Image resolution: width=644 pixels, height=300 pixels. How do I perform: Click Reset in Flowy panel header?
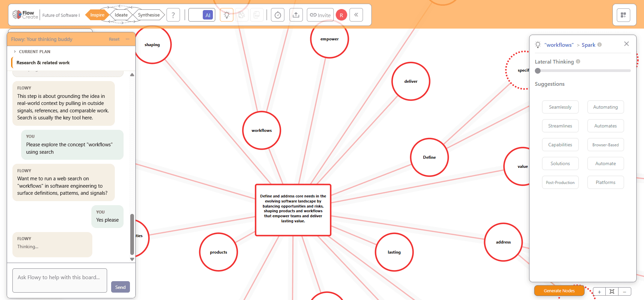click(x=114, y=39)
